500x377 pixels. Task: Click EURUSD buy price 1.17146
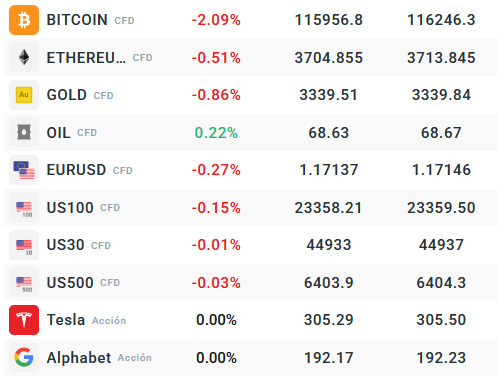pos(441,170)
